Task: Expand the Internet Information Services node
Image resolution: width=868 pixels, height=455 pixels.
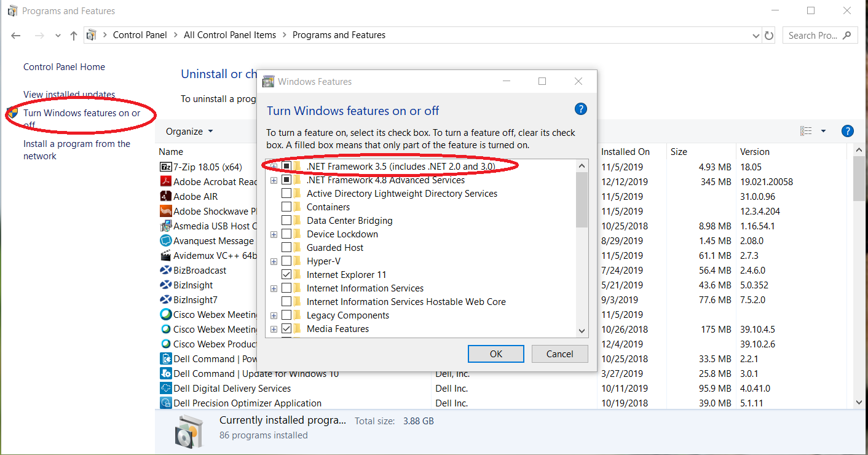Action: click(274, 288)
